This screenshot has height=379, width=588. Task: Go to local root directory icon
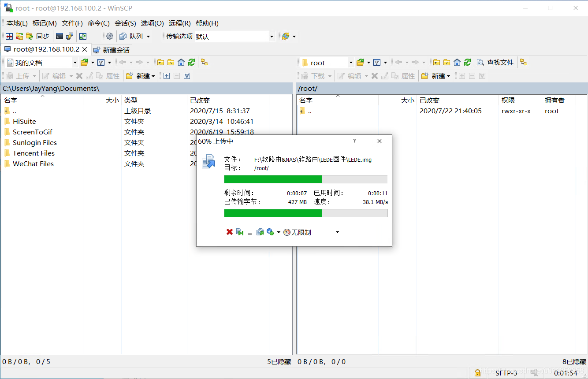coord(171,62)
